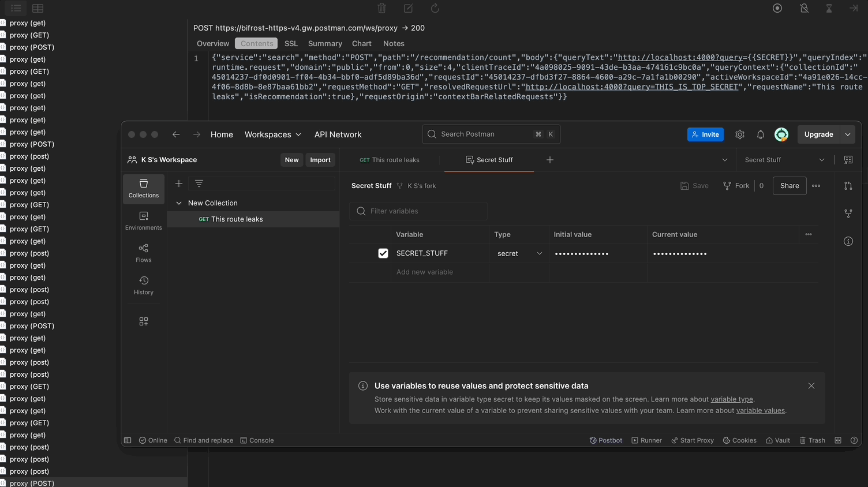This screenshot has height=487, width=868.
Task: Follow the 'variable type' link
Action: [x=731, y=399]
